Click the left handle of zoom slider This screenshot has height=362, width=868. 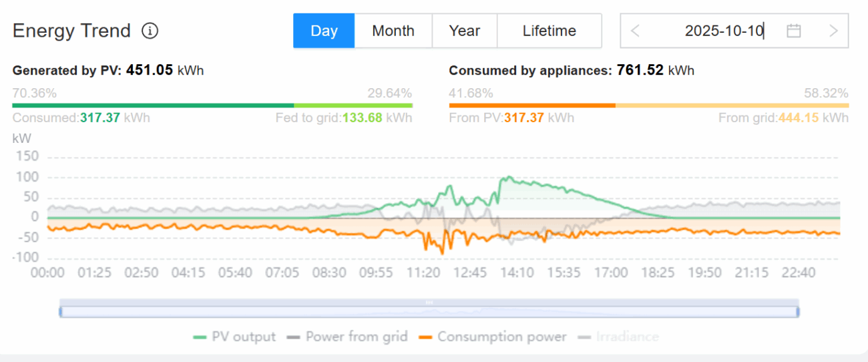click(x=60, y=311)
